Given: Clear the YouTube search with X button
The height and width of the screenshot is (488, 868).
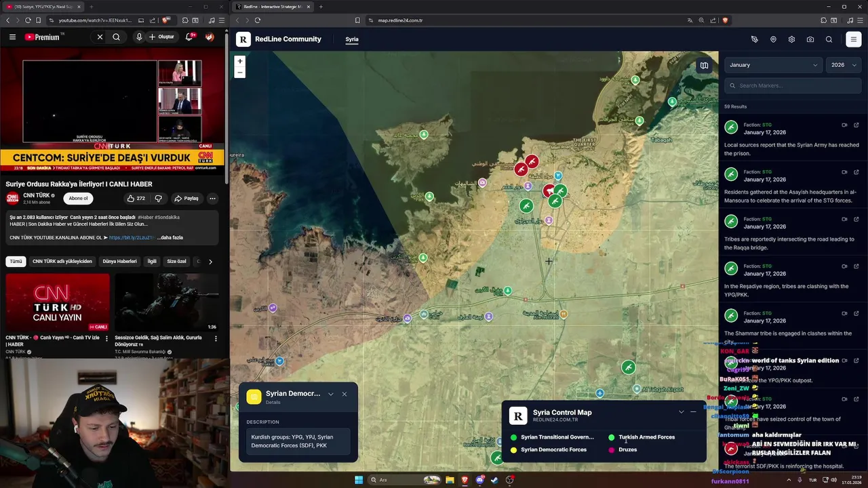Looking at the screenshot, I should point(100,37).
